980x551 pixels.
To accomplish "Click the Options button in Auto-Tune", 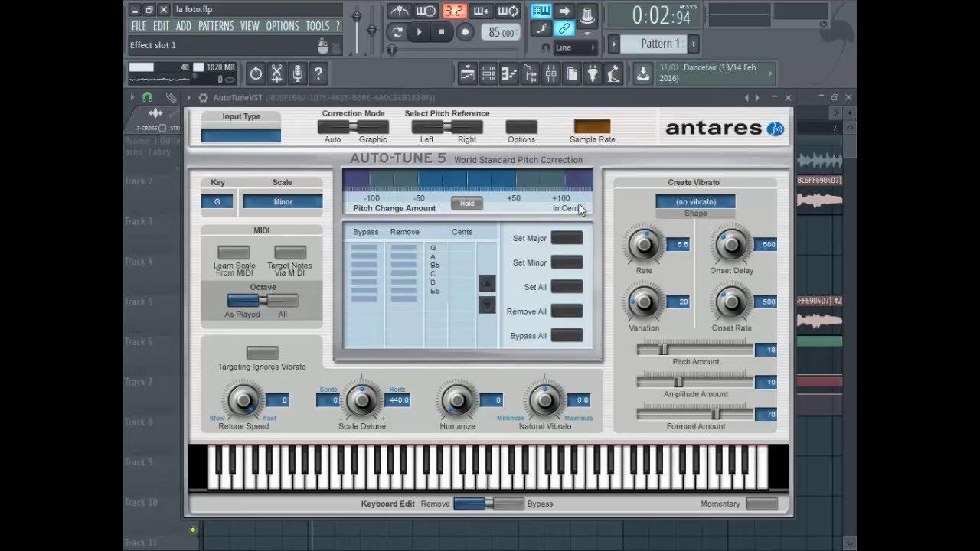I will point(521,127).
